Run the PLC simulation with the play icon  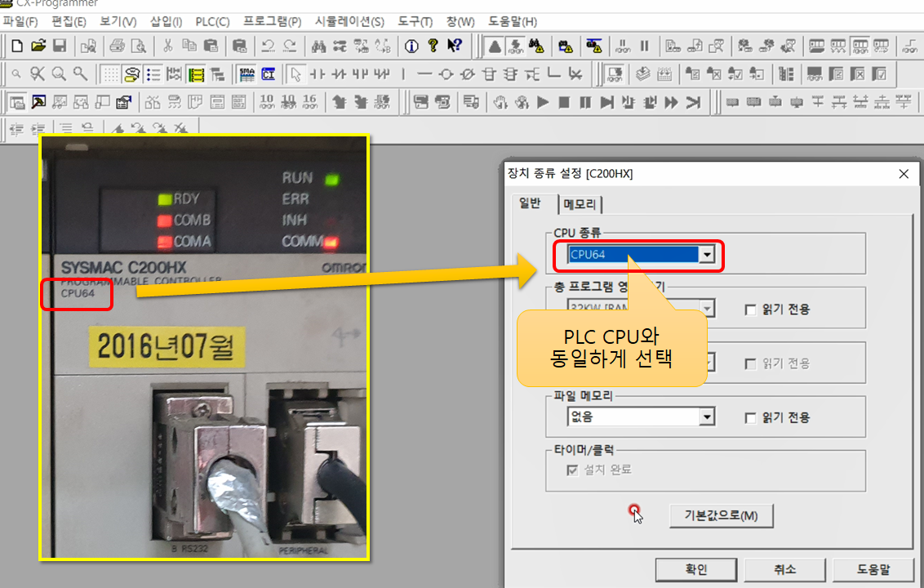(543, 101)
